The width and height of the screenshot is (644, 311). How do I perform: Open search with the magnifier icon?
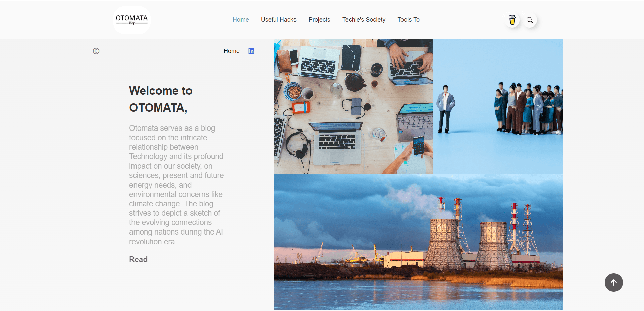530,20
